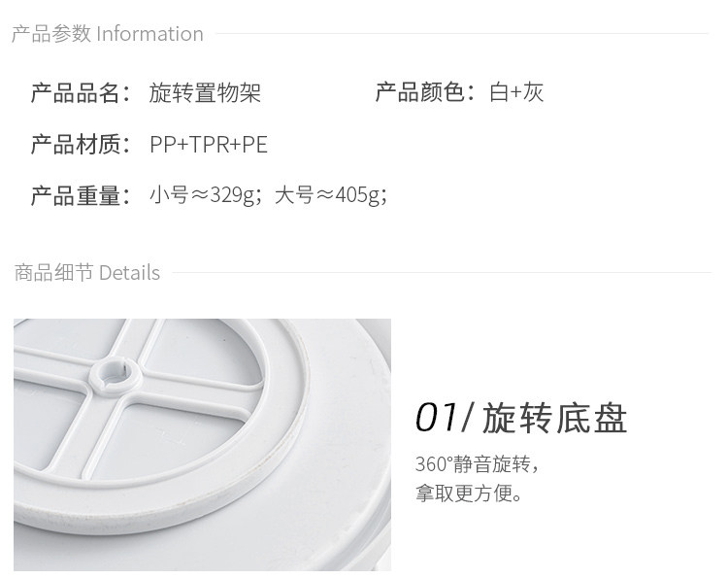Select the 产品材质 label
The height and width of the screenshot is (579, 728).
[x=81, y=145]
